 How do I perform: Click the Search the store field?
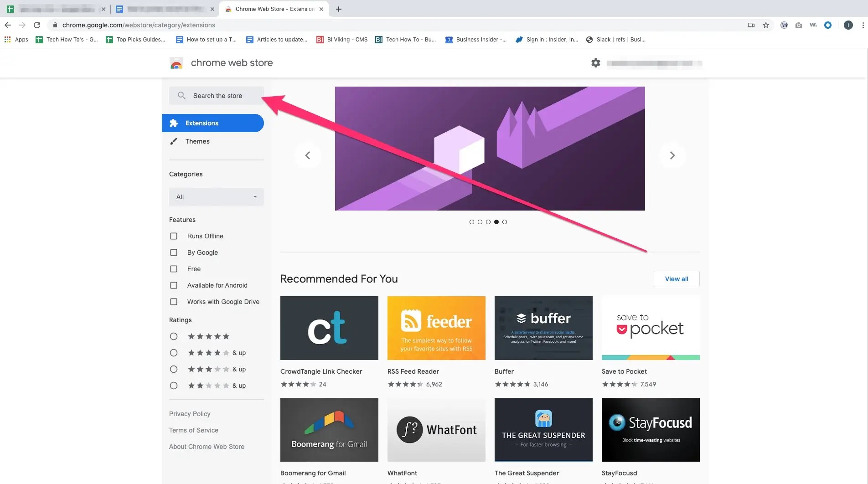coord(217,96)
